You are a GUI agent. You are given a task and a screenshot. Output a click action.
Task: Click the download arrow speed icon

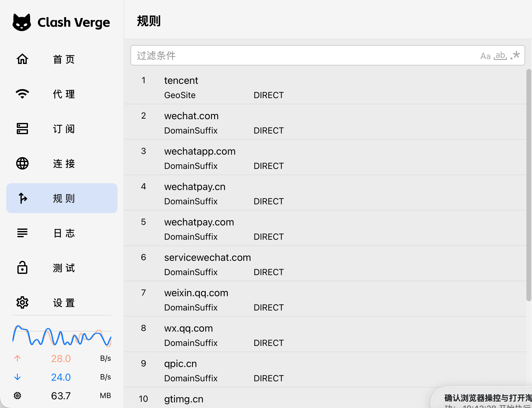click(17, 377)
